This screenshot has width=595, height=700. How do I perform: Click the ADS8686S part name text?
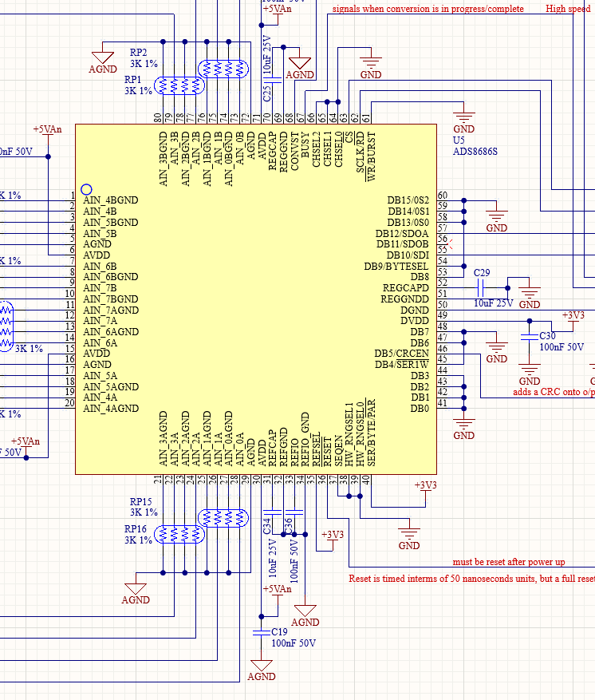[475, 152]
